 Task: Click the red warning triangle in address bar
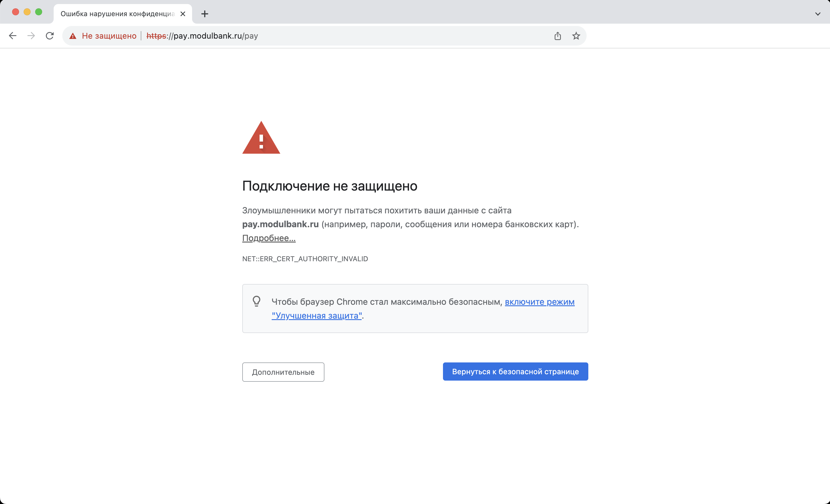point(73,36)
